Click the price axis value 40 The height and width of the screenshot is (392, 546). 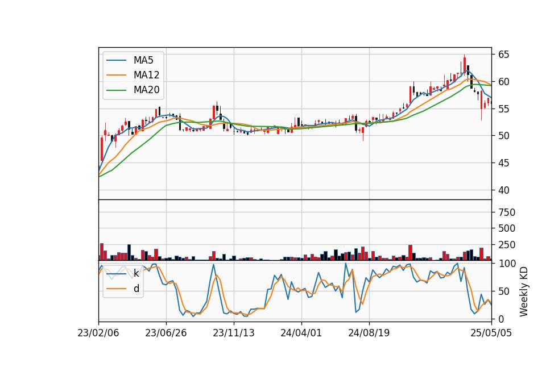click(x=503, y=190)
